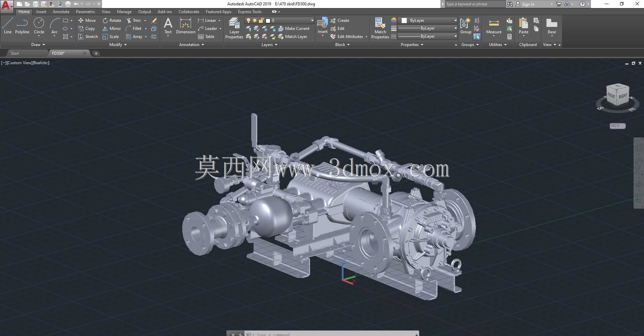Select the Arc tool

[54, 26]
